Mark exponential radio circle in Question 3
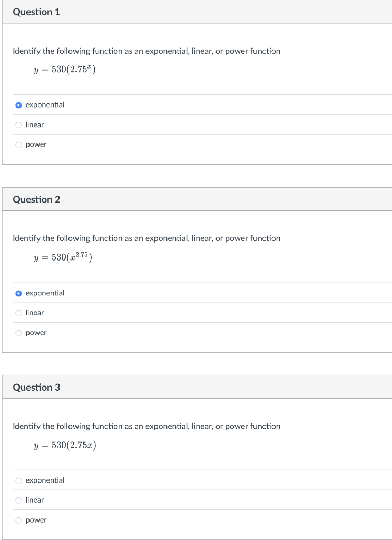392x540 pixels. tap(18, 480)
